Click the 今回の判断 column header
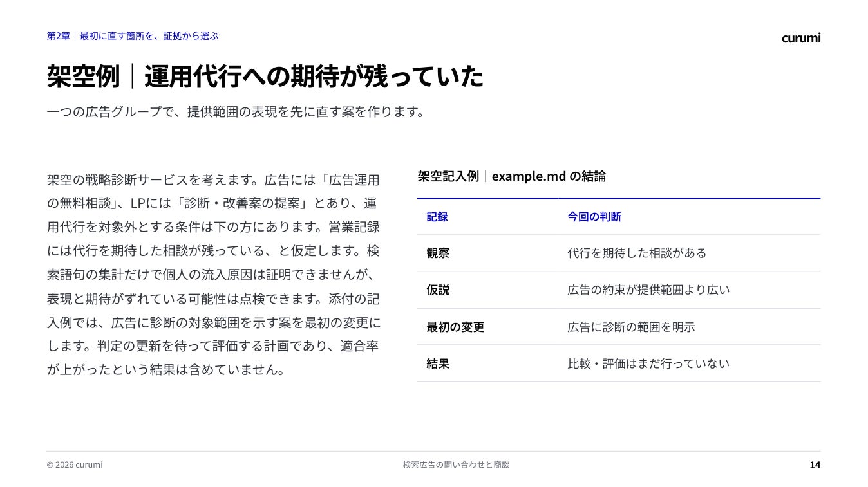The height and width of the screenshot is (487, 868). pyautogui.click(x=594, y=217)
